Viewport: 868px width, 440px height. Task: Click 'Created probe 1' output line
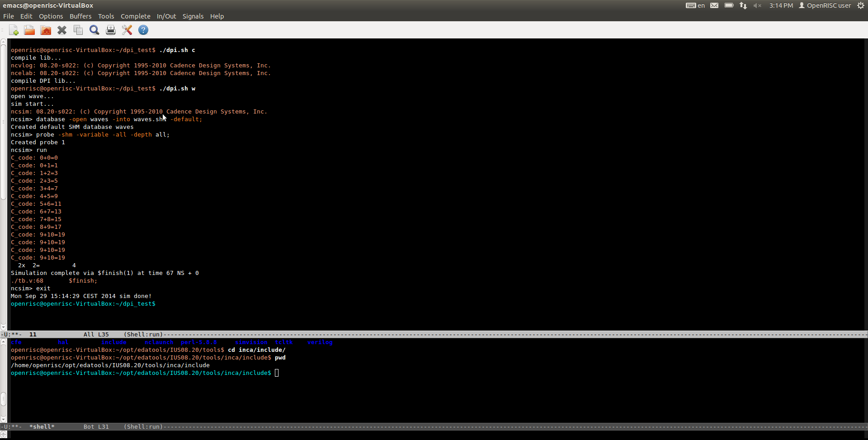[38, 142]
